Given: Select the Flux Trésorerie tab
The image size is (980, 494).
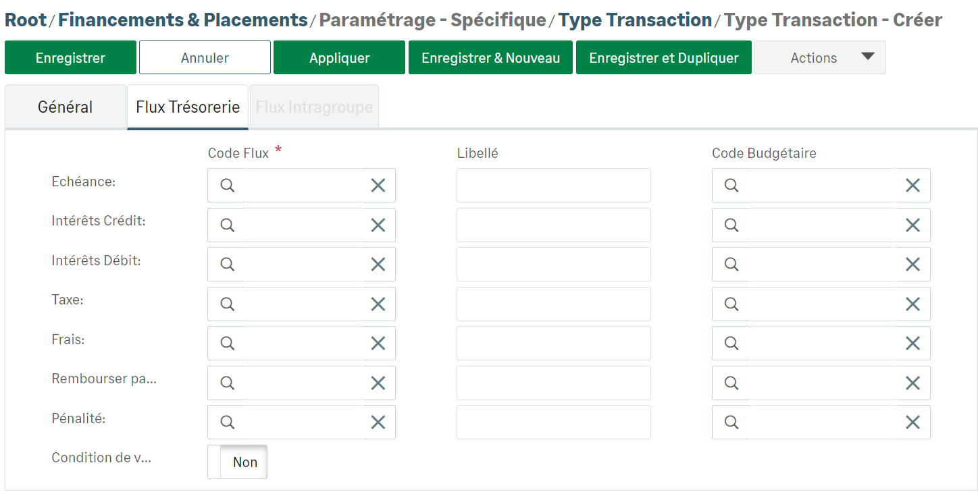Looking at the screenshot, I should coord(188,107).
